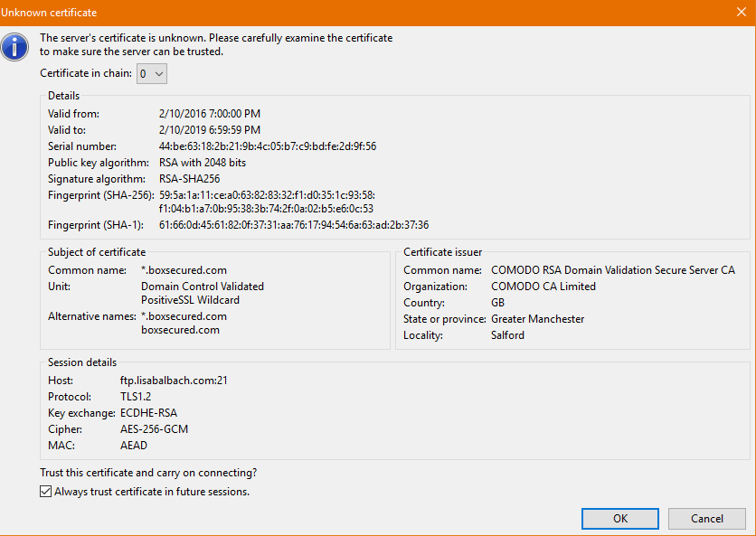Click Greater Manchester state value

pos(537,319)
